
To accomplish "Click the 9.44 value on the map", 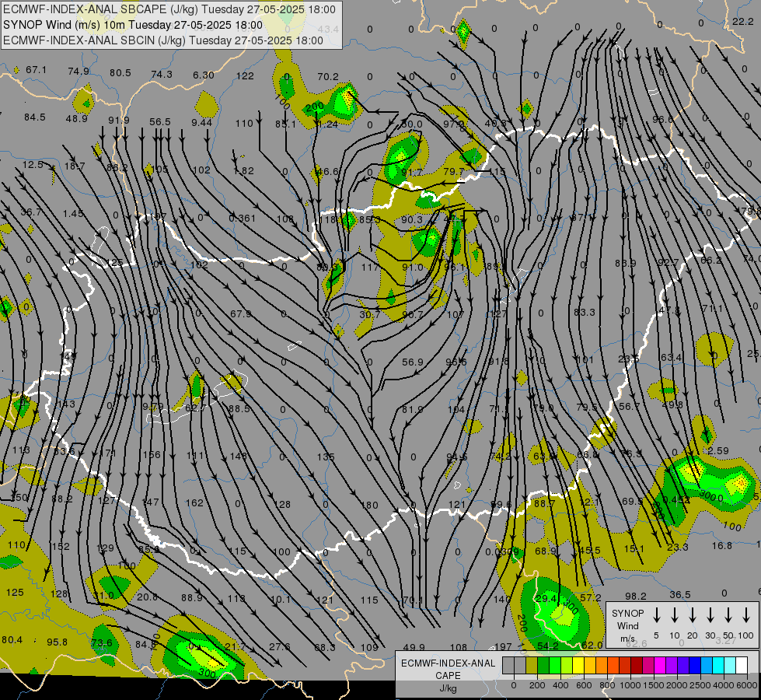I will point(201,122).
